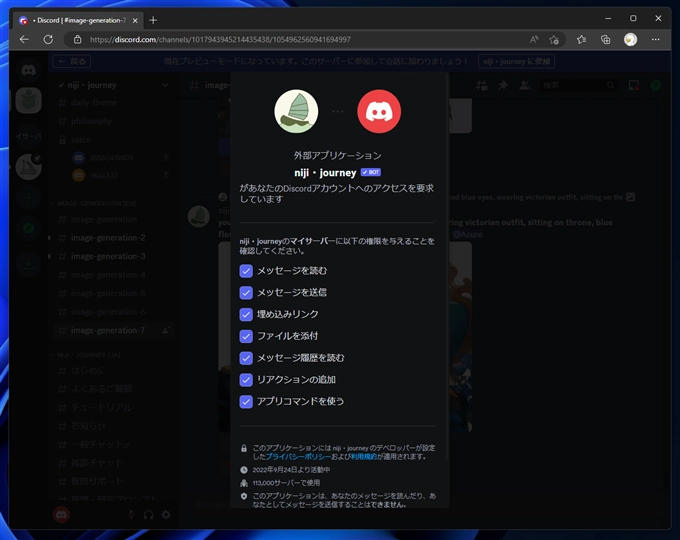Toggle headphones deafen in user panel
The image size is (680, 540).
pyautogui.click(x=148, y=515)
